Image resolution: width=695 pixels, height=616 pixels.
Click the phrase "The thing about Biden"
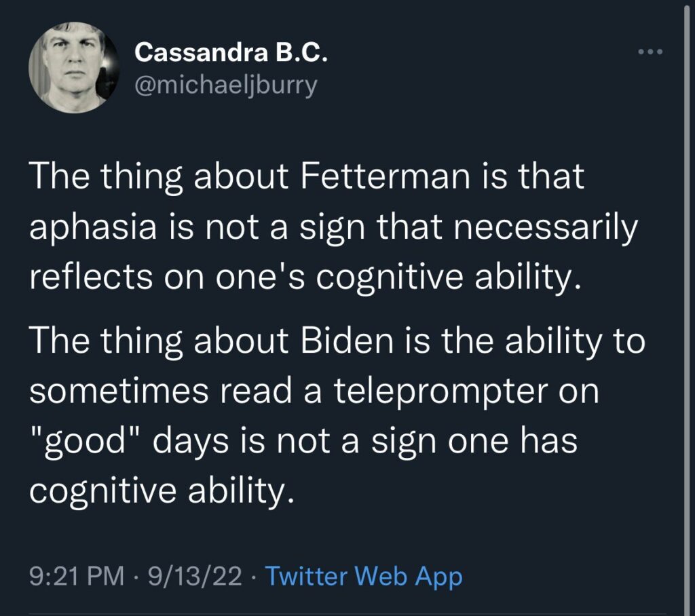(212, 342)
